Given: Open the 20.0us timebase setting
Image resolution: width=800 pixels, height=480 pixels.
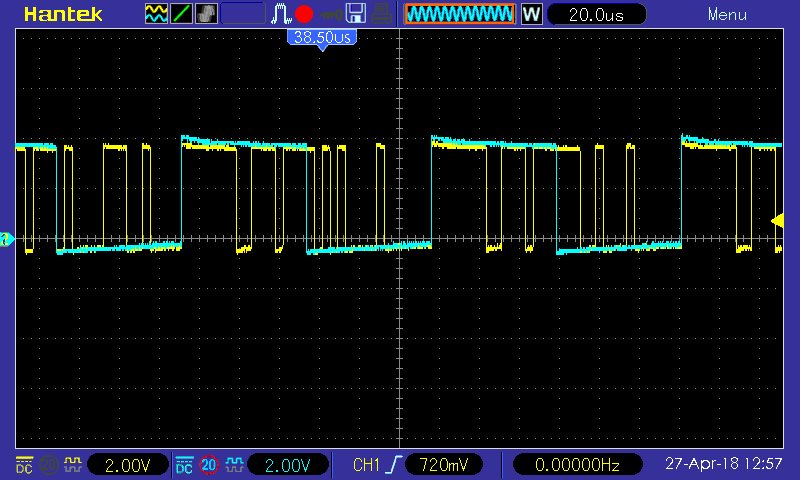Looking at the screenshot, I should (x=596, y=14).
